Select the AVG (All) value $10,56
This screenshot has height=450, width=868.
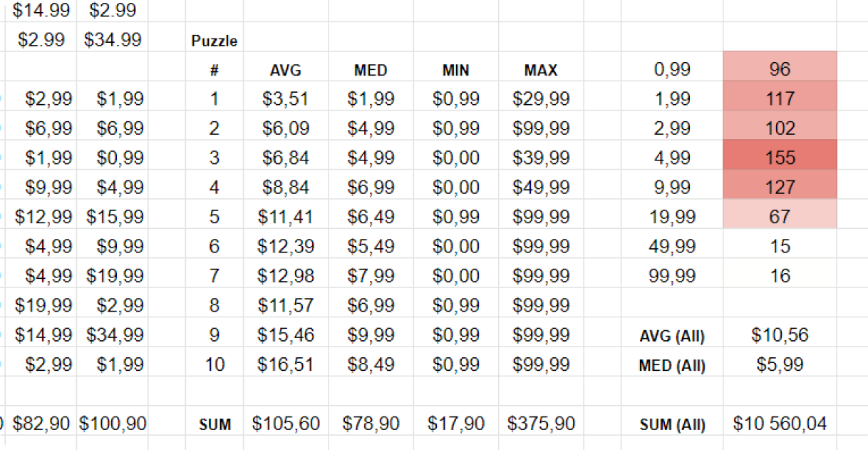(x=780, y=335)
